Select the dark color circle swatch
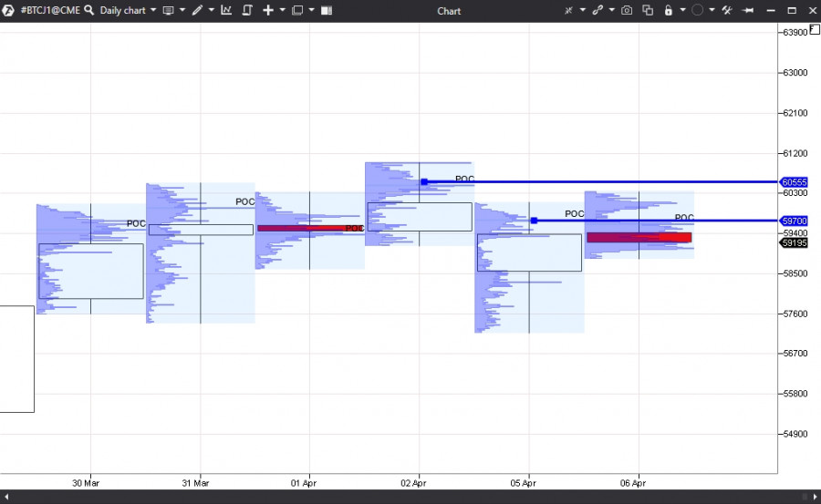The image size is (821, 504). pyautogui.click(x=697, y=10)
